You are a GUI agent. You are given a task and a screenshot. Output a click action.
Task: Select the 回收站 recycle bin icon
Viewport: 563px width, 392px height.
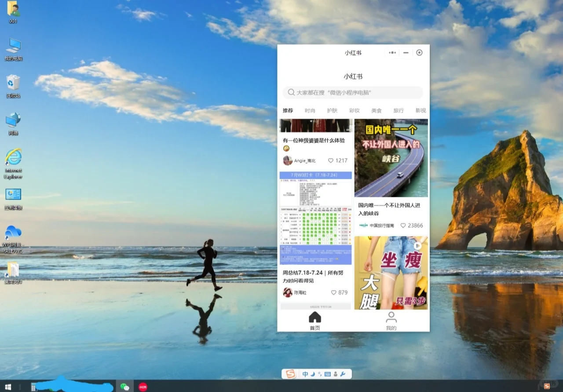pyautogui.click(x=13, y=86)
